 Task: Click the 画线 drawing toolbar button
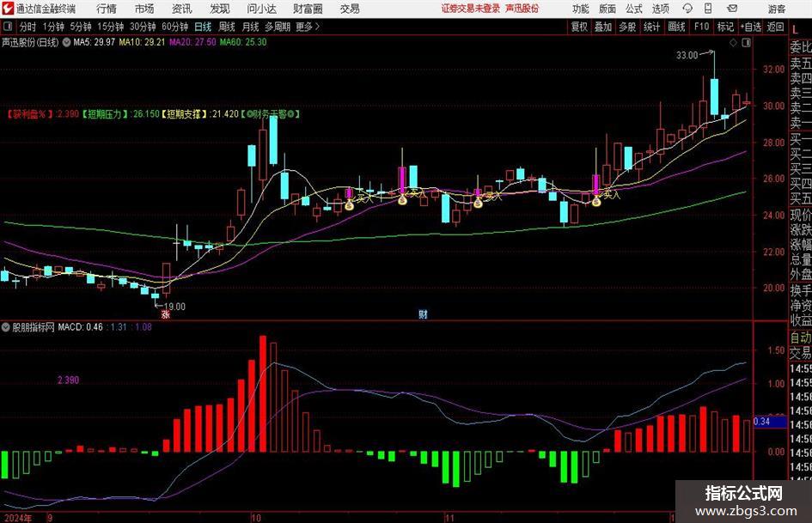[x=676, y=27]
